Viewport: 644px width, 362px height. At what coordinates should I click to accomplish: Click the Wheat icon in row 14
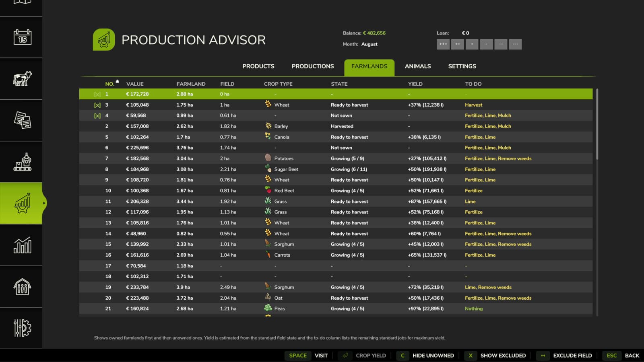(x=268, y=233)
